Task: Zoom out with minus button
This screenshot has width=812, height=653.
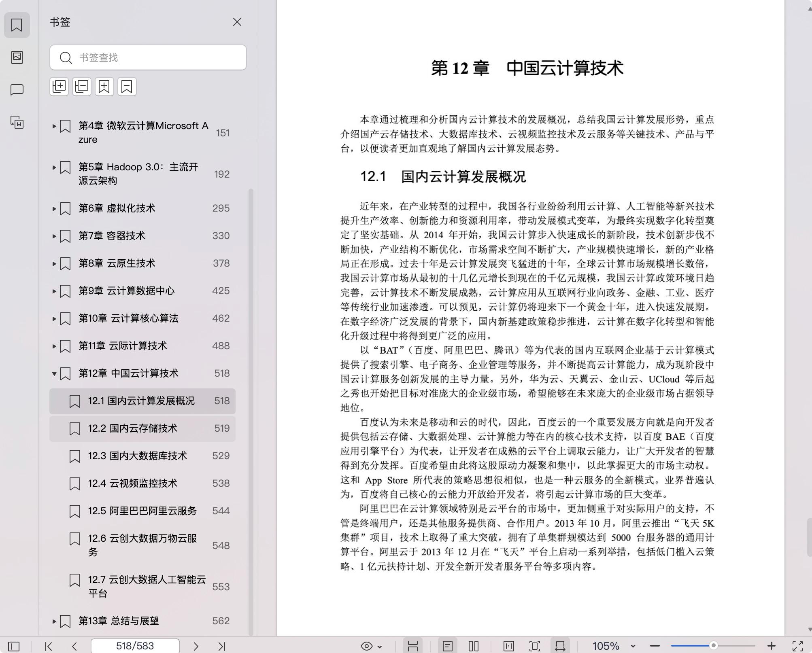Action: click(655, 646)
